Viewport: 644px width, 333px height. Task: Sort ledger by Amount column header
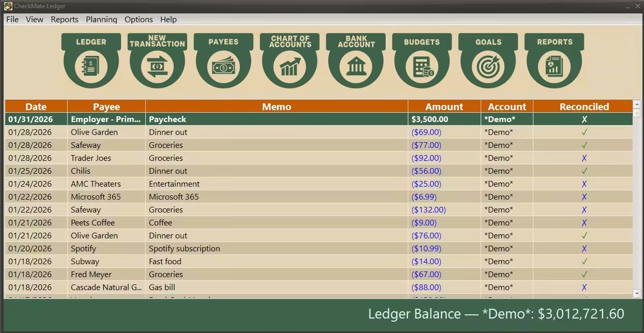click(x=444, y=107)
